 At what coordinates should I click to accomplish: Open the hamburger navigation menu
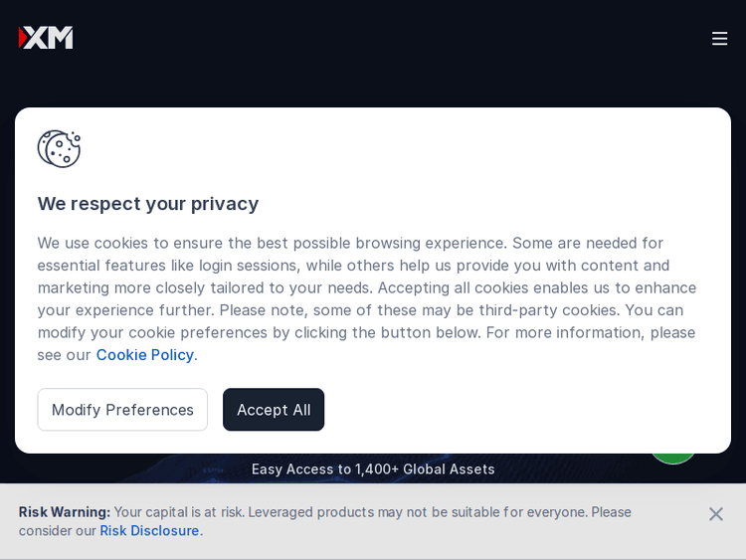tap(719, 38)
